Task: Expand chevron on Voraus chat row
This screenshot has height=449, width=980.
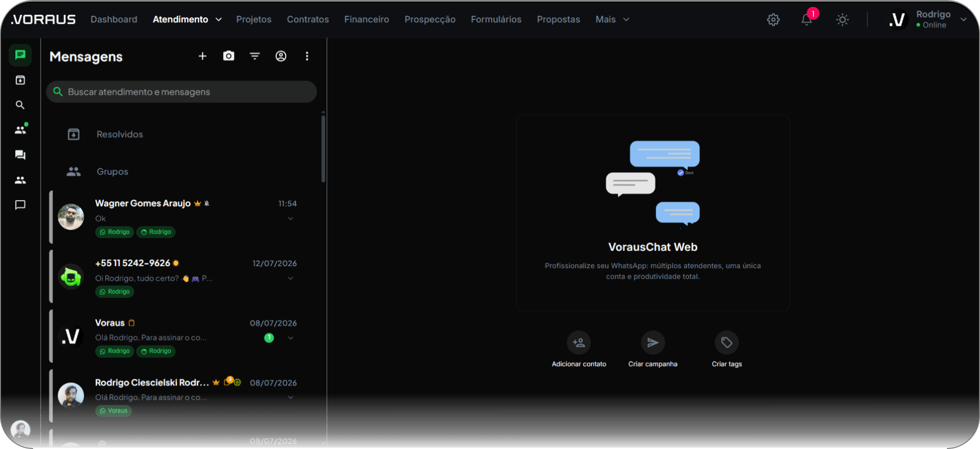Action: pos(290,338)
